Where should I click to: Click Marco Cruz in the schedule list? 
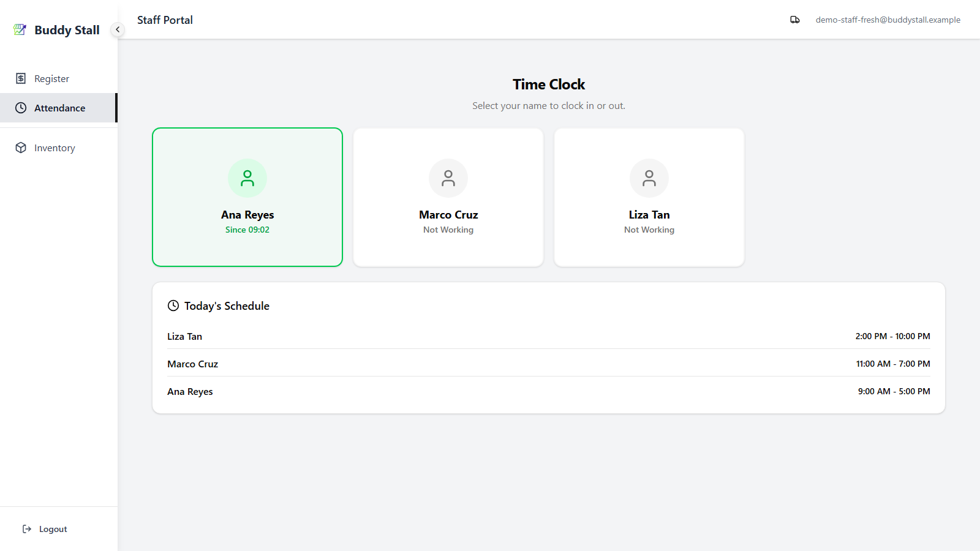[x=192, y=364]
